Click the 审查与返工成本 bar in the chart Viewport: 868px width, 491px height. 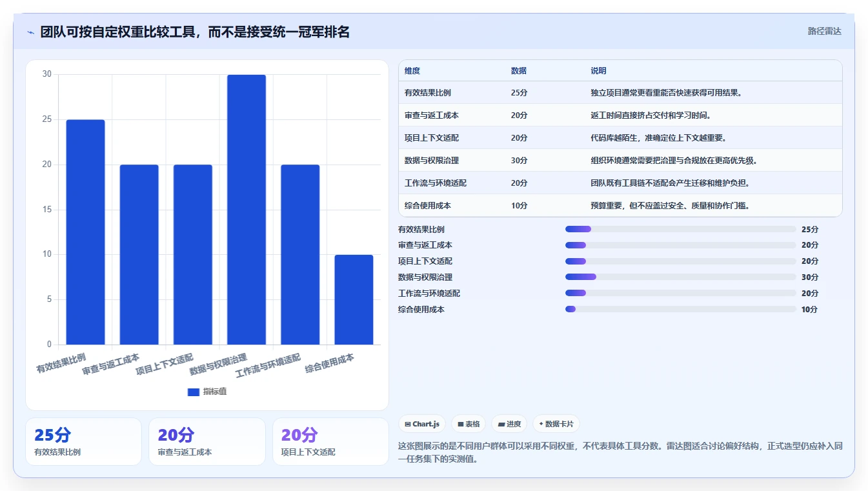[x=139, y=255]
